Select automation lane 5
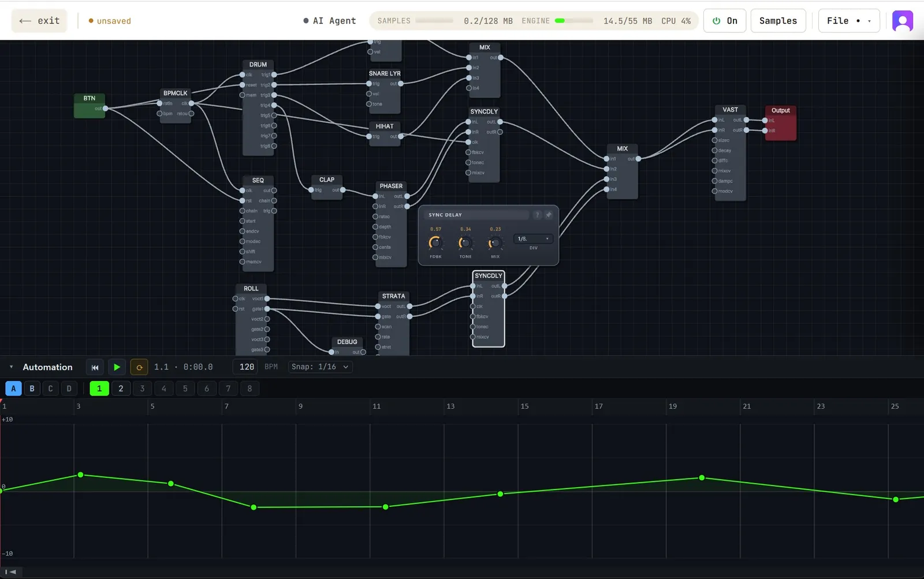Image resolution: width=924 pixels, height=579 pixels. [x=185, y=389]
